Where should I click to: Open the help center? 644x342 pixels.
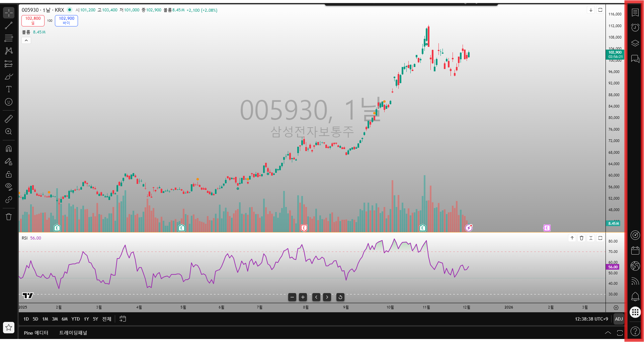(x=635, y=332)
